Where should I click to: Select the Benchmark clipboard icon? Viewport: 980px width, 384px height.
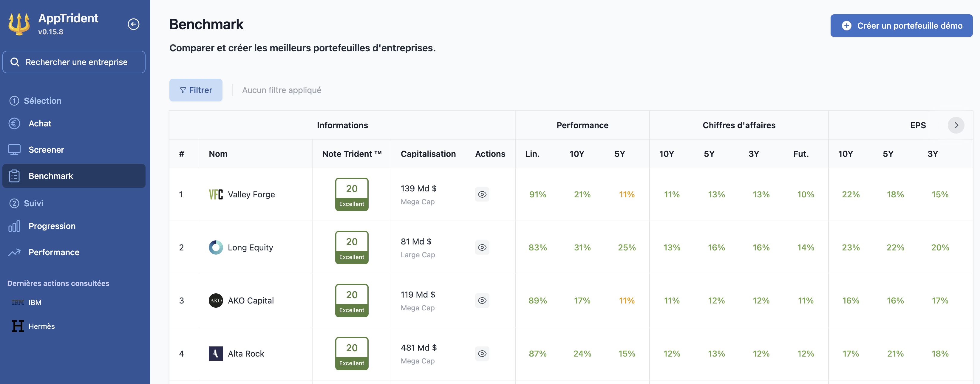14,176
